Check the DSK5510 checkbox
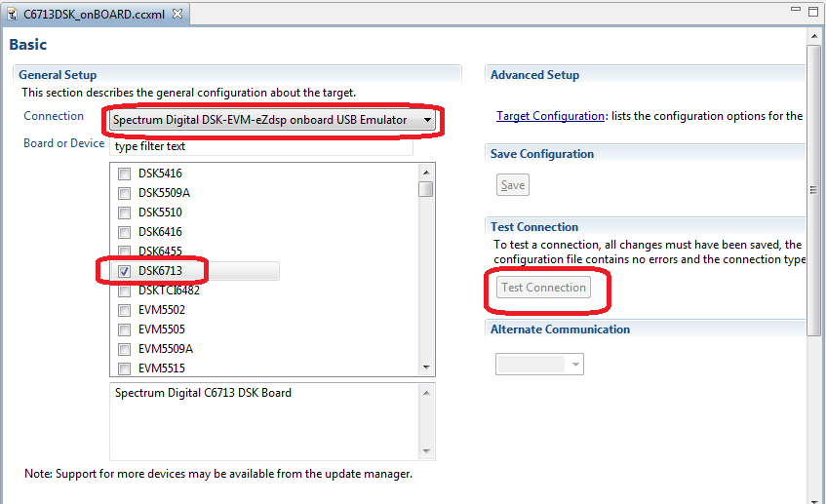826x504 pixels. pos(124,213)
